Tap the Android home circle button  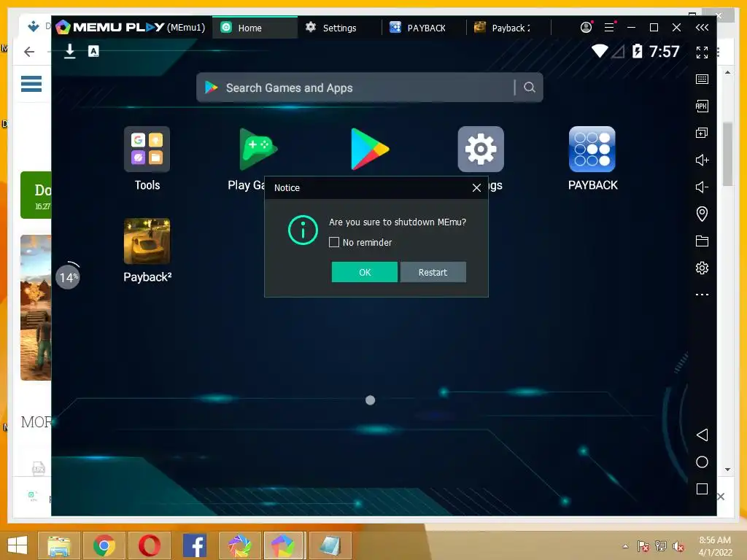pos(702,462)
